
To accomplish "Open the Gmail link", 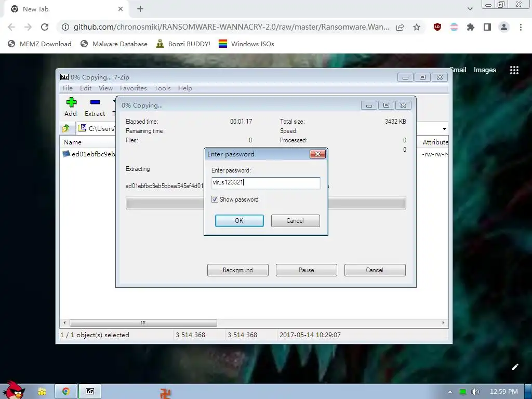I will coord(459,70).
